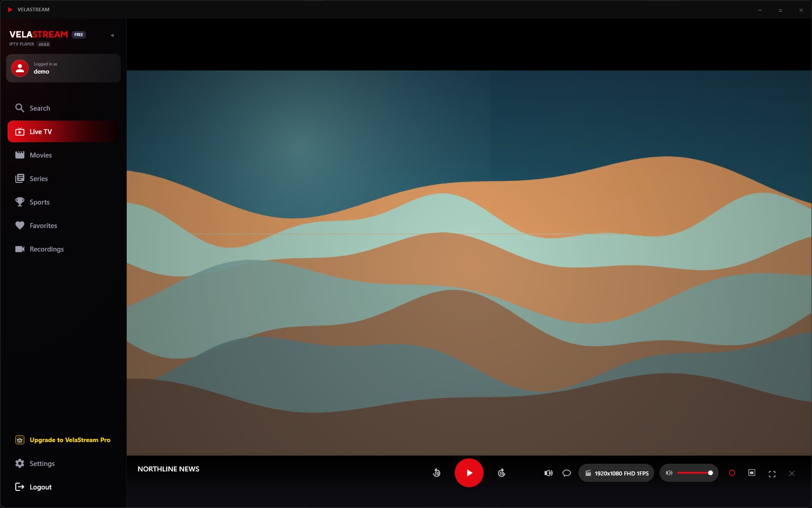Mute using the volume speaker icon in slider pill

(669, 473)
